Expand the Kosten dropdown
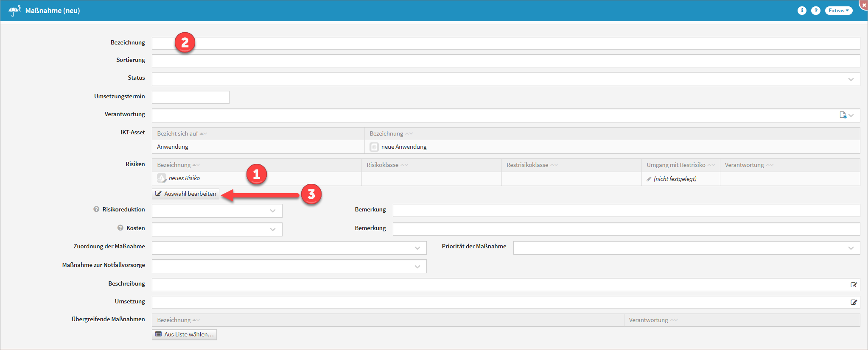This screenshot has width=868, height=350. (273, 229)
